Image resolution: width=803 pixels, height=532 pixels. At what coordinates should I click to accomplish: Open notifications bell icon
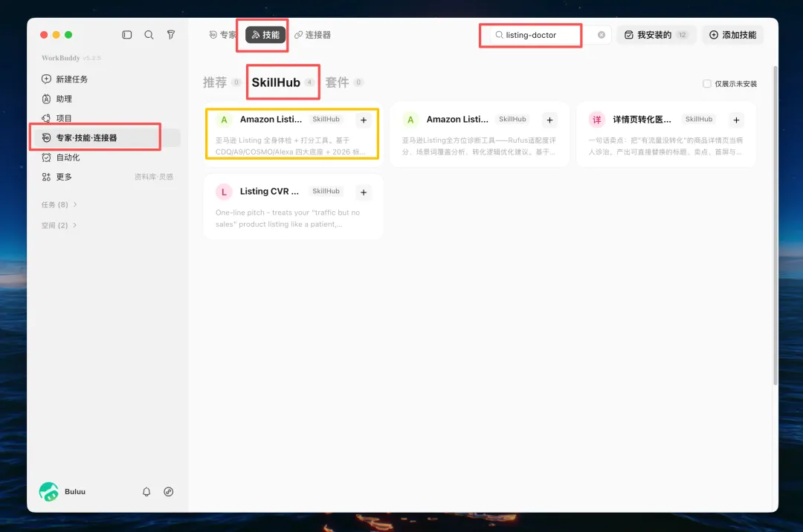(146, 492)
